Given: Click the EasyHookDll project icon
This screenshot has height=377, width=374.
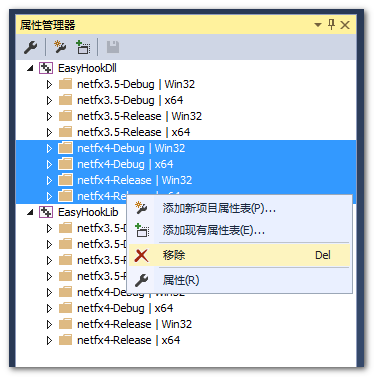Looking at the screenshot, I should click(x=46, y=68).
